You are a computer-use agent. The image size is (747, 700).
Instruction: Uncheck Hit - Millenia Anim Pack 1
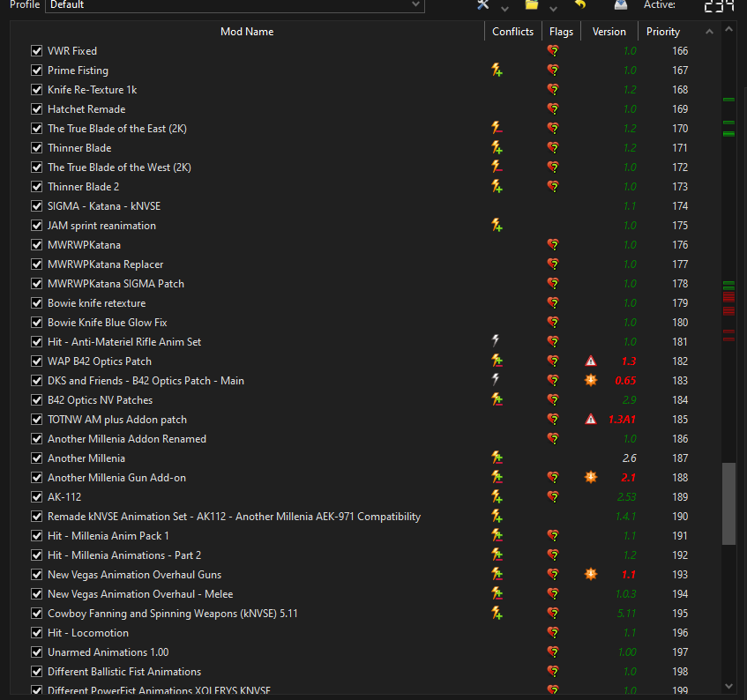[37, 536]
